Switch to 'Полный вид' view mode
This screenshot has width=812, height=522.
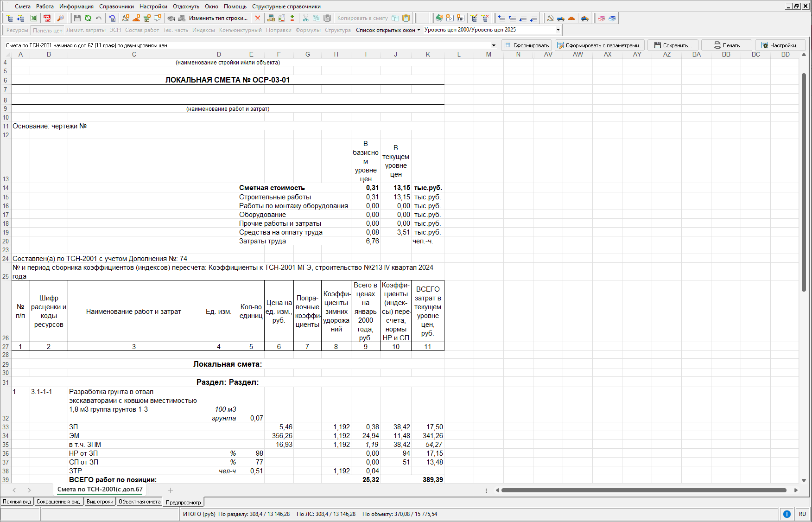(x=17, y=502)
